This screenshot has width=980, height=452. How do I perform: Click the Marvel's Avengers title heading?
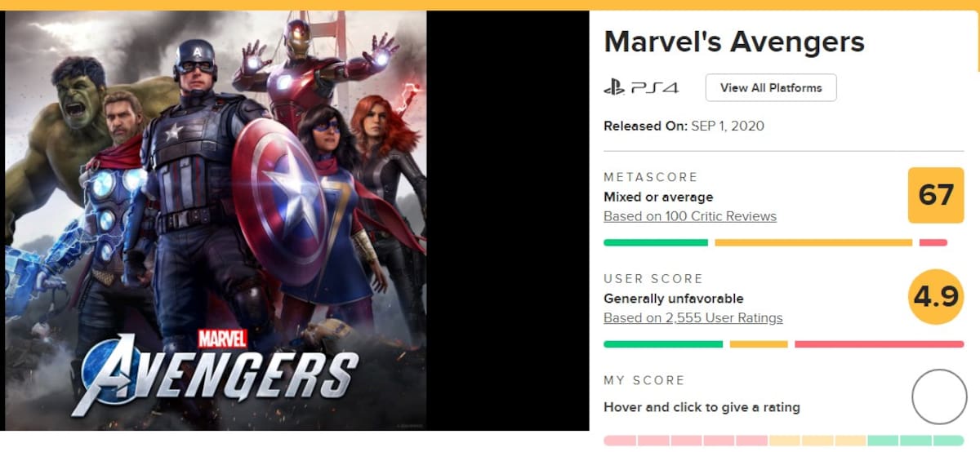[734, 41]
